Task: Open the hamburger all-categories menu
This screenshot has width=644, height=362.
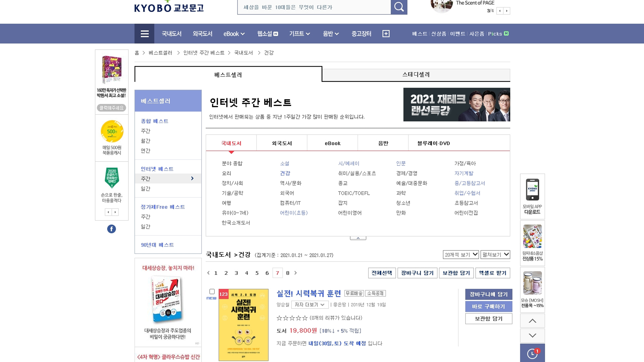Action: coord(145,34)
